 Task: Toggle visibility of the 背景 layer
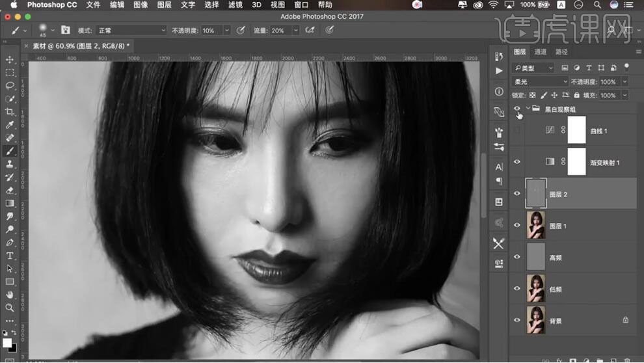pyautogui.click(x=517, y=320)
